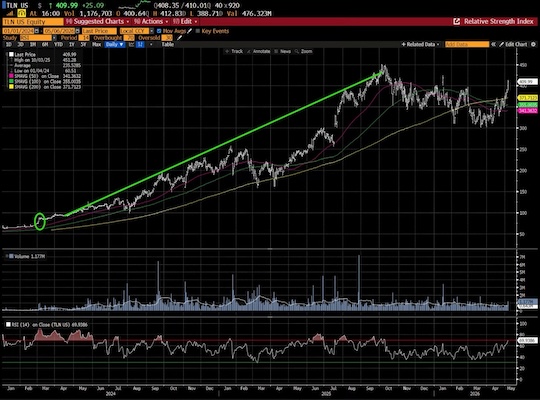Click the Edit Chart button
This screenshot has width=540, height=400.
(x=513, y=44)
